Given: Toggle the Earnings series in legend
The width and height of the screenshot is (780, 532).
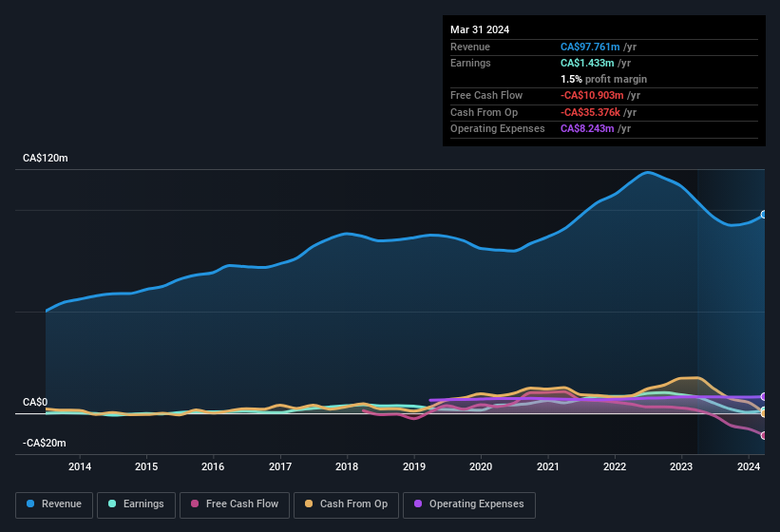Looking at the screenshot, I should tap(136, 504).
